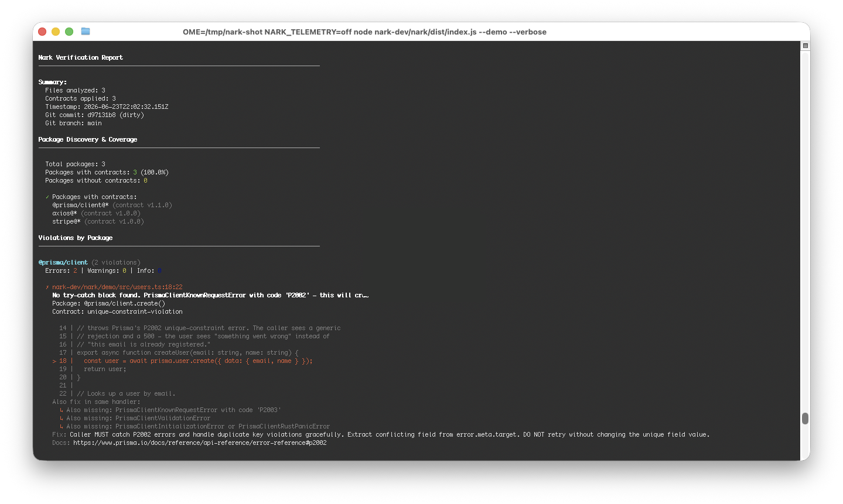Click code line 14 comment about P2002

tap(200, 328)
